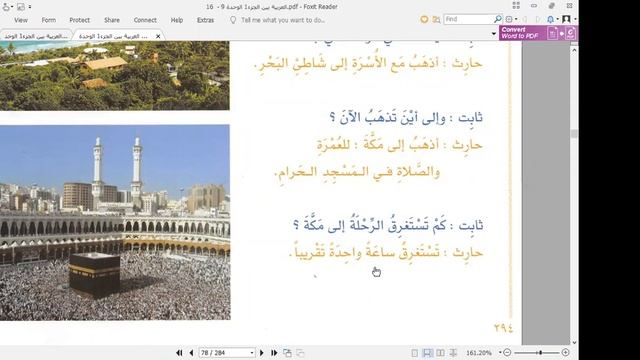
Task: Go to the next page
Action: (262, 353)
